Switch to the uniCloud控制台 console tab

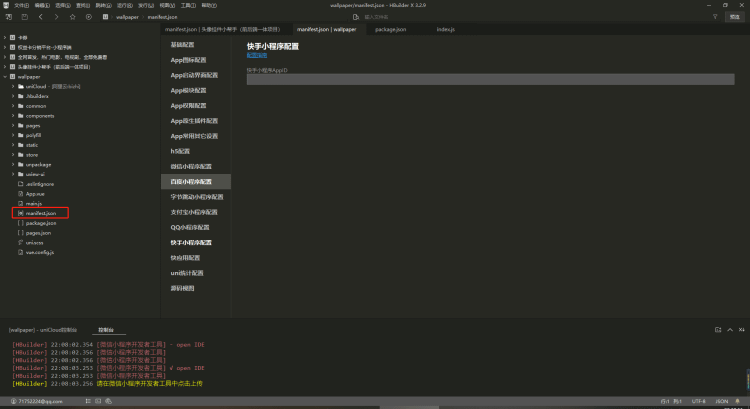tap(43, 330)
